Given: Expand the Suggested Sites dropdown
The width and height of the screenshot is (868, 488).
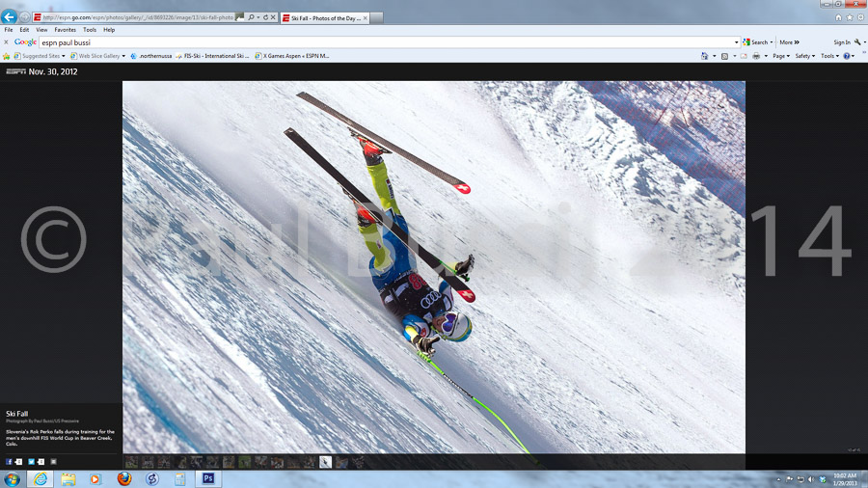Looking at the screenshot, I should [63, 56].
